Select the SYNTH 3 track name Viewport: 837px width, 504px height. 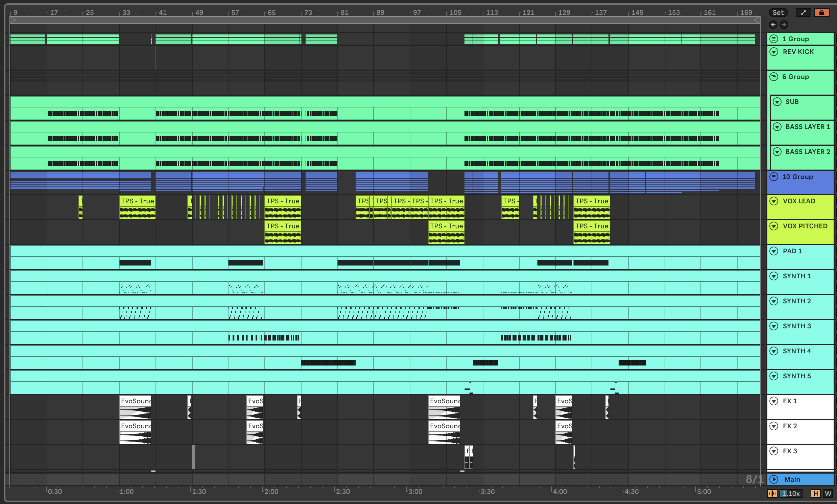point(796,326)
